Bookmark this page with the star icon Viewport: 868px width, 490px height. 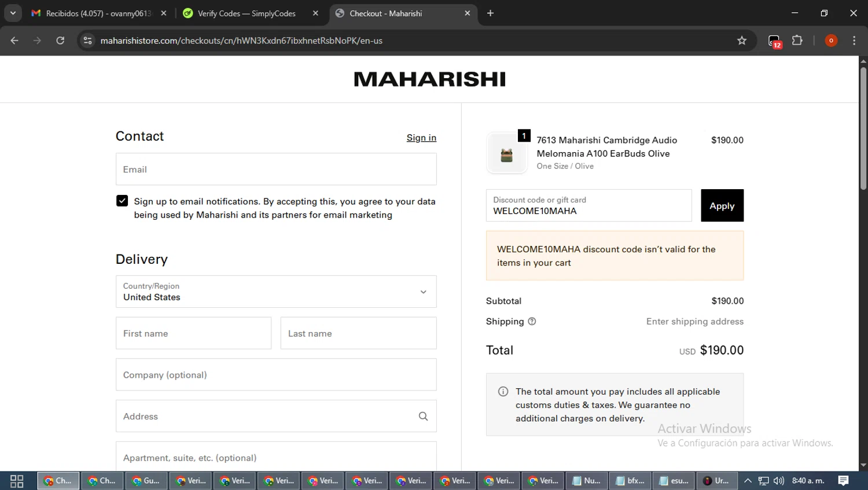click(742, 40)
